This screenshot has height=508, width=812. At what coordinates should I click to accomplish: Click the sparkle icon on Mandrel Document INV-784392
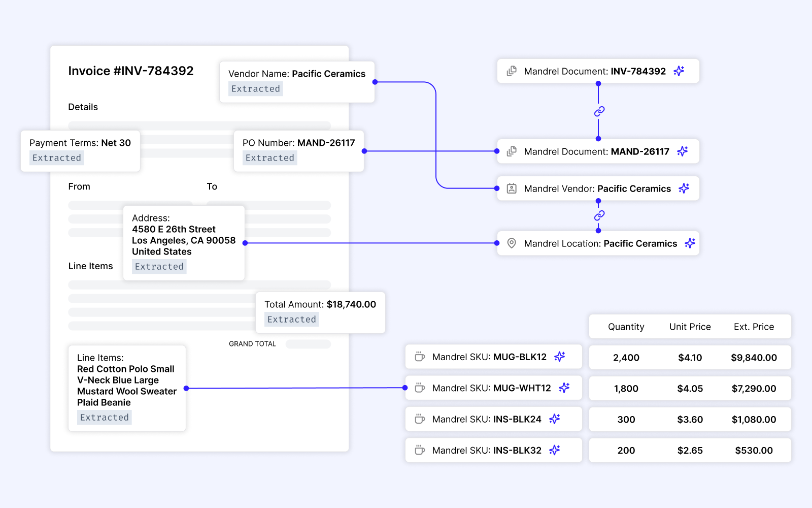[679, 71]
